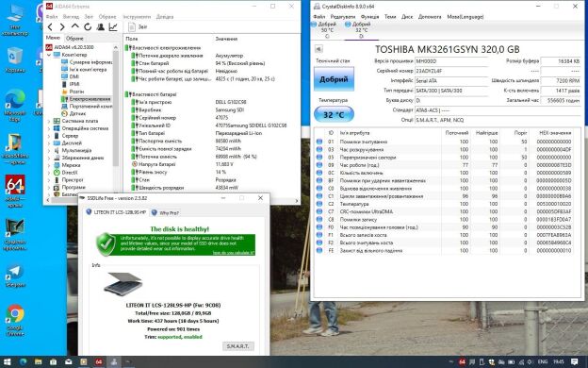
Task: Expand the Дисплей tree node
Action: (x=49, y=143)
